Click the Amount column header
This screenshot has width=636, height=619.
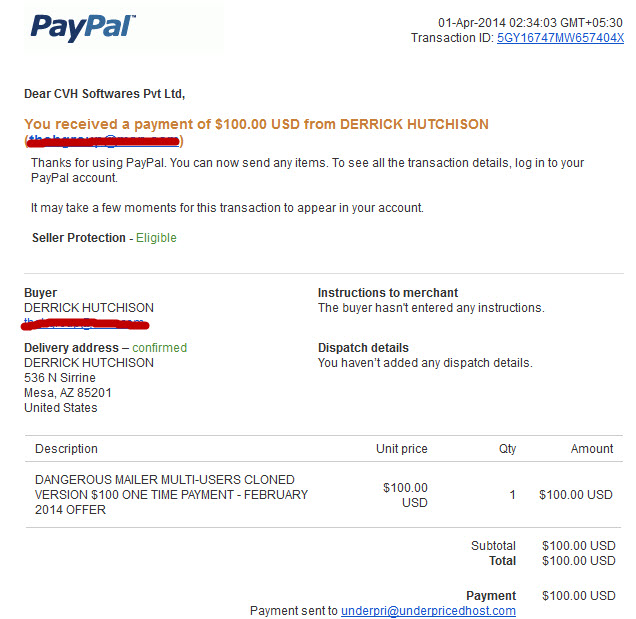pyautogui.click(x=592, y=449)
